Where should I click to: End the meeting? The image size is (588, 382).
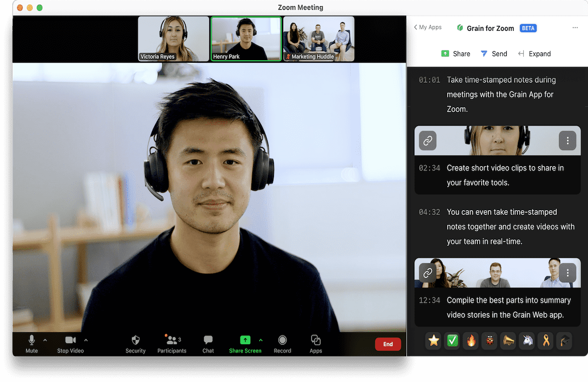tap(388, 344)
